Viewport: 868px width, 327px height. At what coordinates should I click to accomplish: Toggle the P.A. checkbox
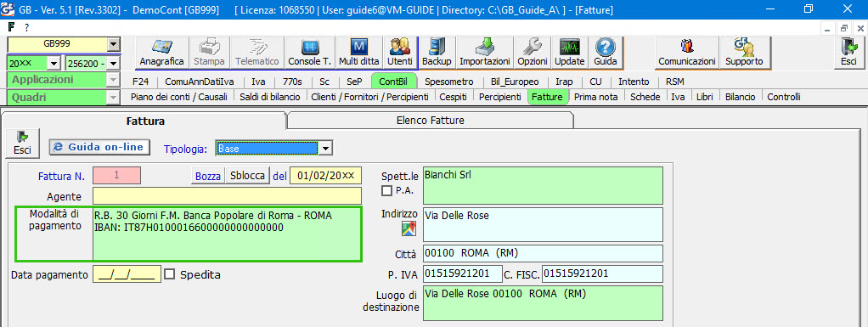tap(387, 191)
